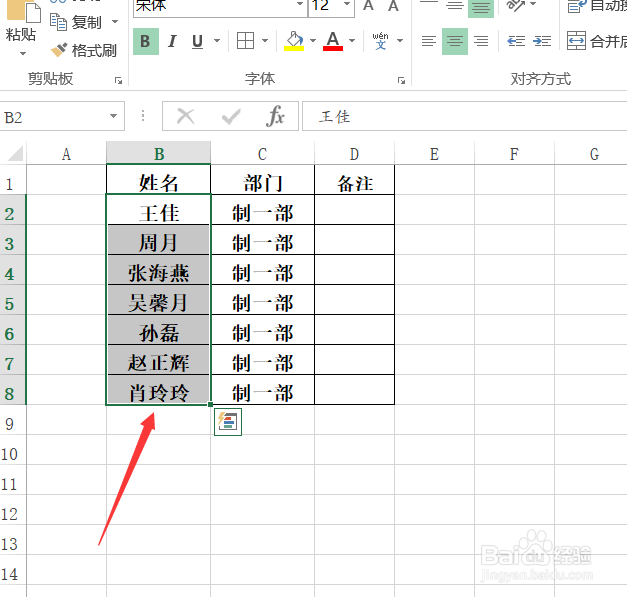
Task: Toggle Italic formatting button
Action: pos(172,41)
